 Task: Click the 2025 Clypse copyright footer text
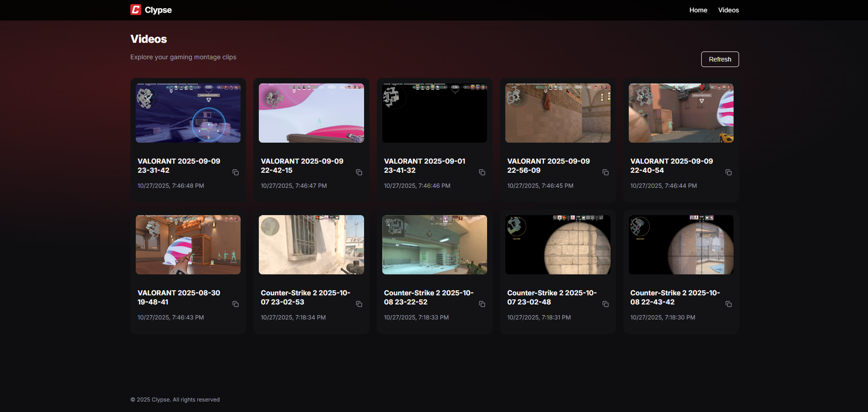[175, 400]
